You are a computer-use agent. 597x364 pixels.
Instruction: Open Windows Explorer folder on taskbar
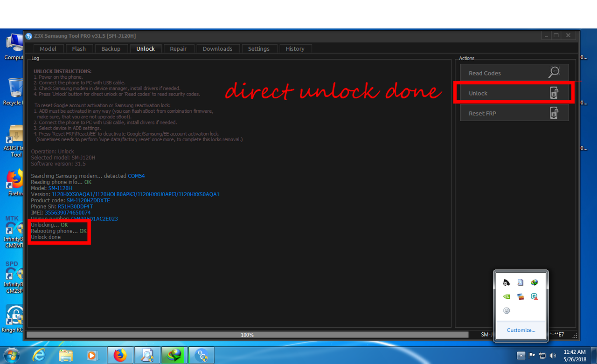click(x=66, y=355)
